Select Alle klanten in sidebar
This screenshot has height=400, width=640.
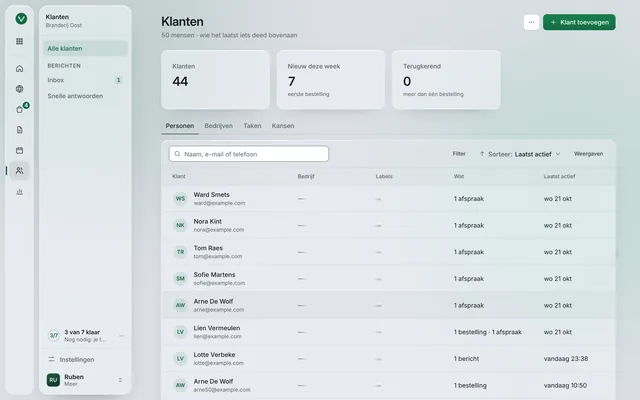pos(85,49)
